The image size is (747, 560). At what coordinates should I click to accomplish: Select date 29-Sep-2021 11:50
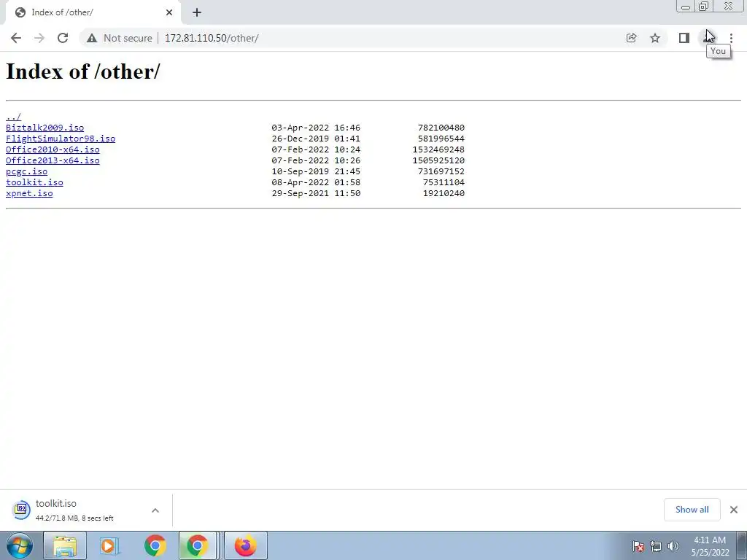point(316,193)
